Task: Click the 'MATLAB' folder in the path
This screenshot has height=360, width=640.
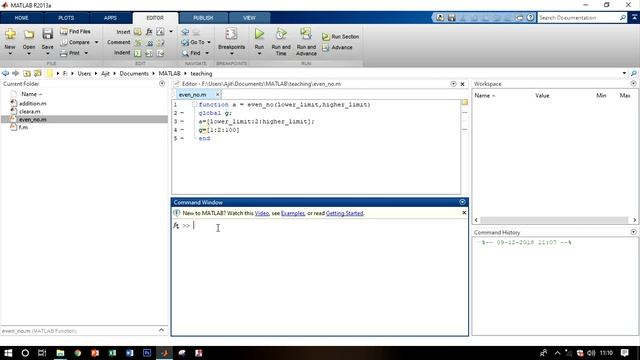Action: pyautogui.click(x=169, y=73)
